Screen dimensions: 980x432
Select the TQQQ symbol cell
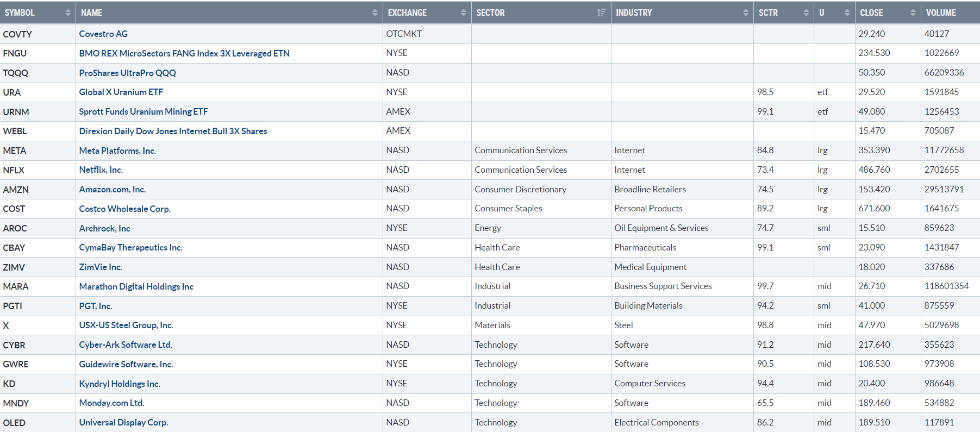pyautogui.click(x=16, y=73)
